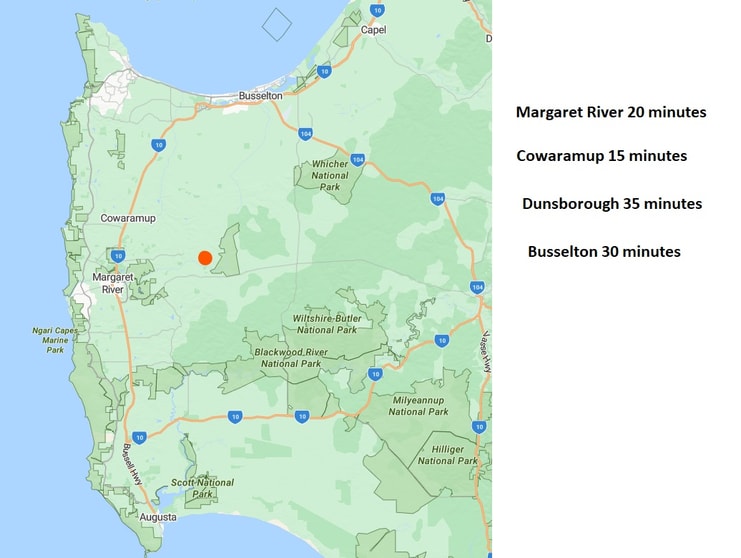
Task: Click the Capel town label on map
Action: [373, 30]
